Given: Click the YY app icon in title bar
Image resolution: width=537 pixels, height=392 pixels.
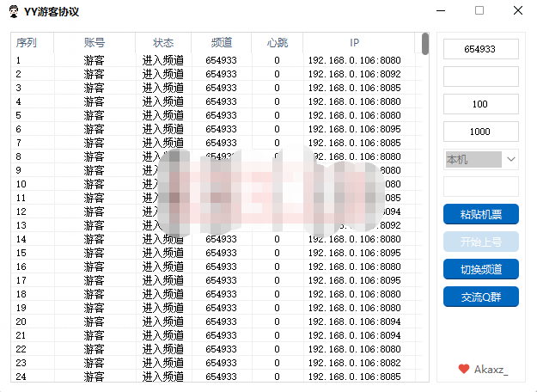Looking at the screenshot, I should (12, 11).
